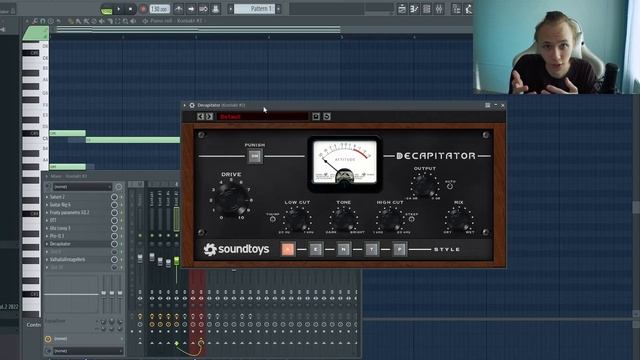Select style E in Decapitator

316,249
